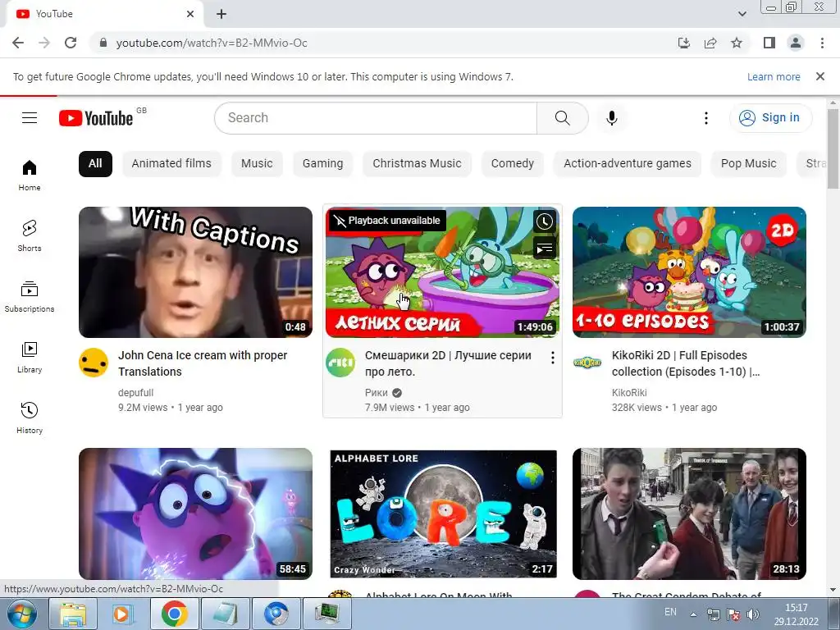Click KikoRiki channel name
The width and height of the screenshot is (840, 630).
[629, 393]
